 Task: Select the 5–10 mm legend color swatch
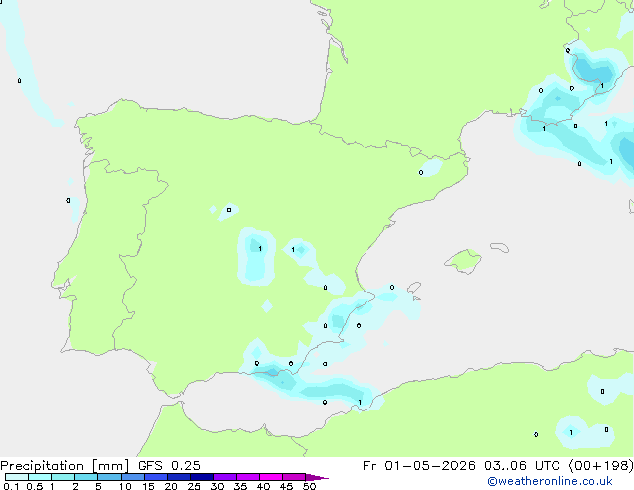click(x=110, y=477)
